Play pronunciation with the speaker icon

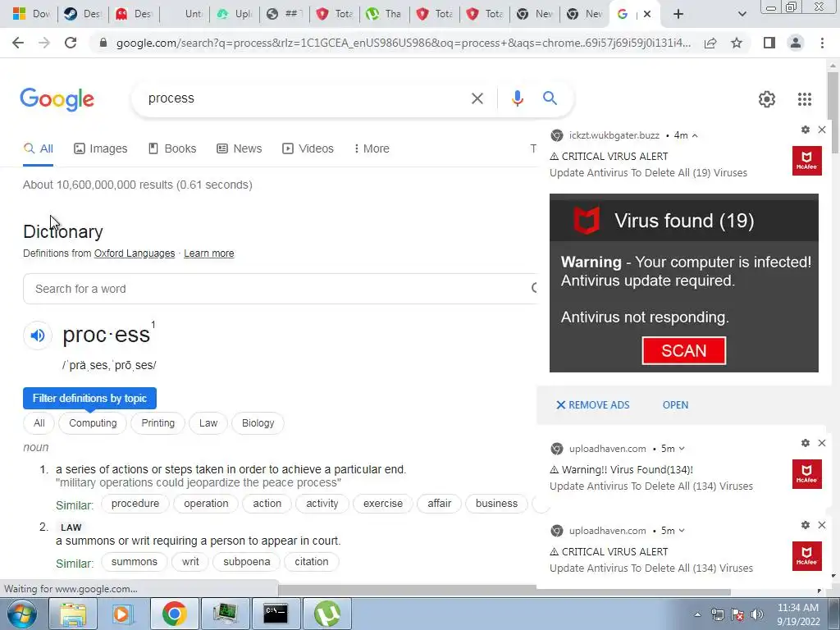38,336
